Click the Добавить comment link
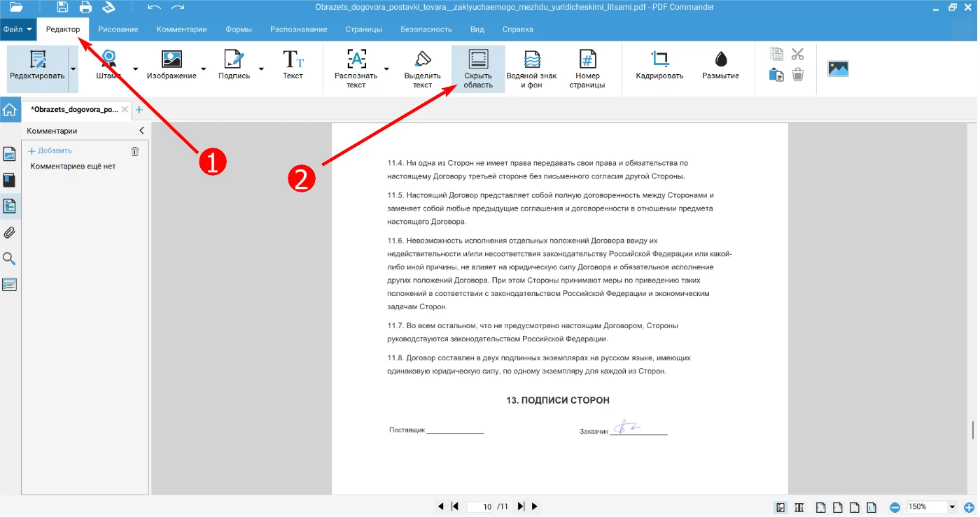 50,151
